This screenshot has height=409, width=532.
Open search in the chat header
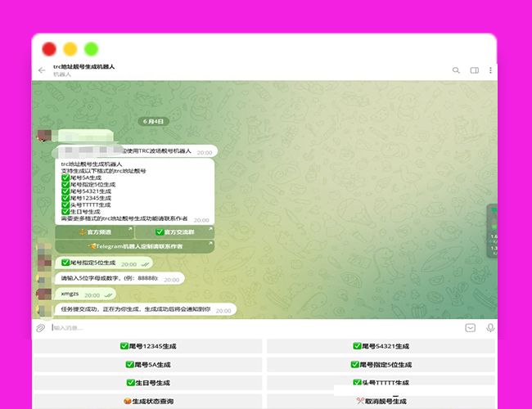pyautogui.click(x=457, y=70)
